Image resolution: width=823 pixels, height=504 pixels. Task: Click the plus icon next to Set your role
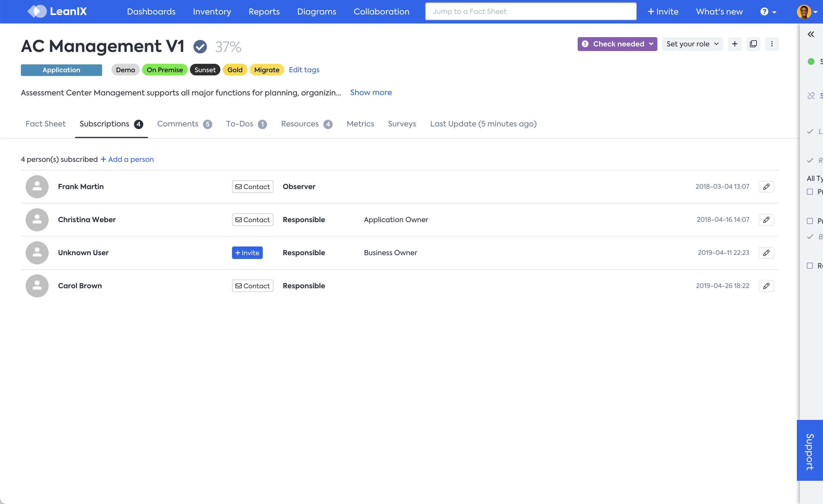tap(735, 44)
